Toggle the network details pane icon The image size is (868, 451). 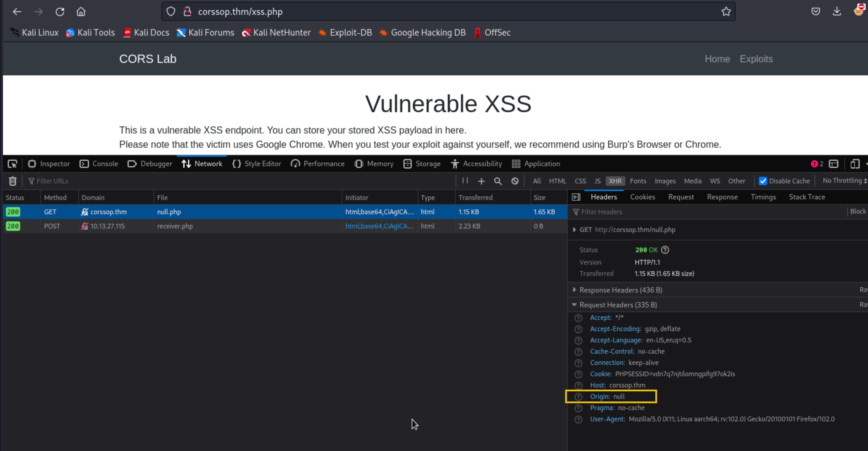point(576,197)
